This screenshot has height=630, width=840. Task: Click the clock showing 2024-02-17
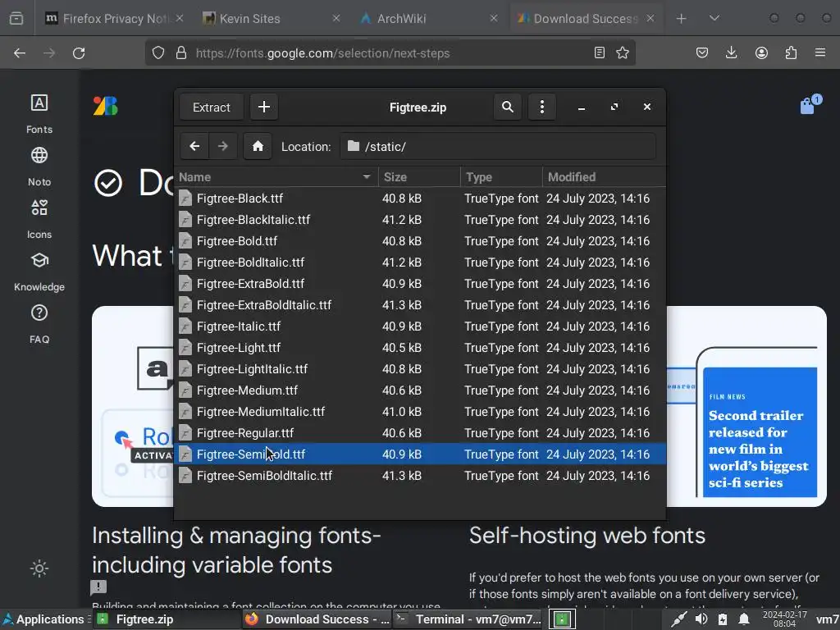click(784, 619)
